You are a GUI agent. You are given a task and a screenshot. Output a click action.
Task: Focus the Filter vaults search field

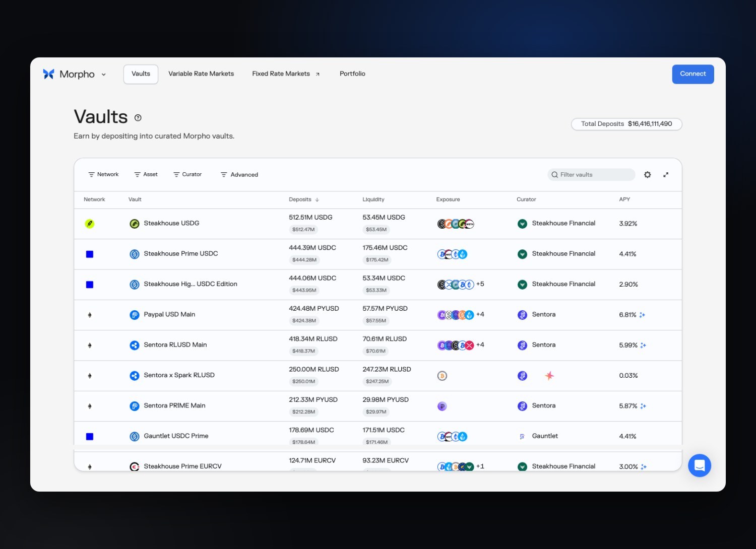(591, 175)
